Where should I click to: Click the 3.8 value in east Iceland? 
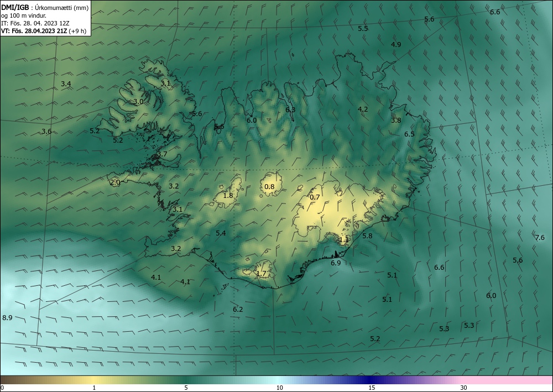(396, 120)
